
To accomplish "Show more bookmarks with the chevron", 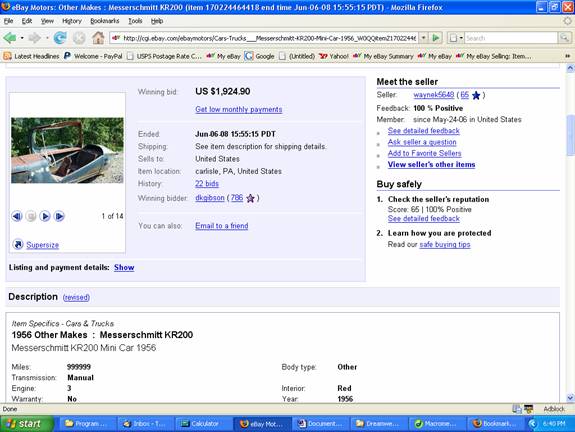I will (567, 56).
